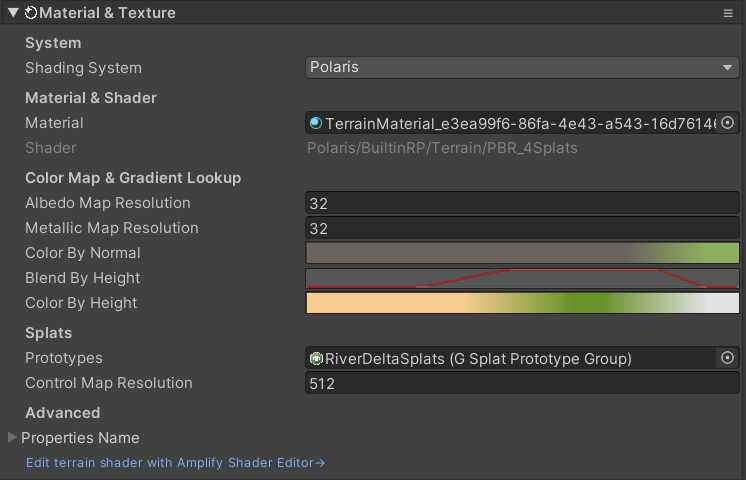Open the Color By Height gradient
The image size is (746, 480).
point(521,303)
